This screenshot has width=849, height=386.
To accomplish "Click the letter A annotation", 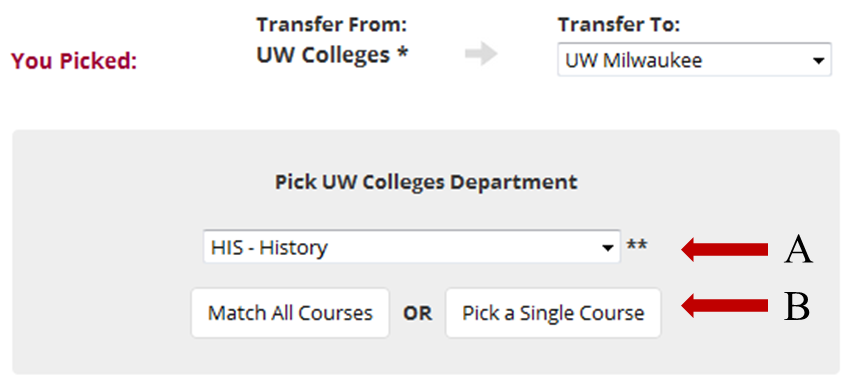I will pyautogui.click(x=799, y=251).
